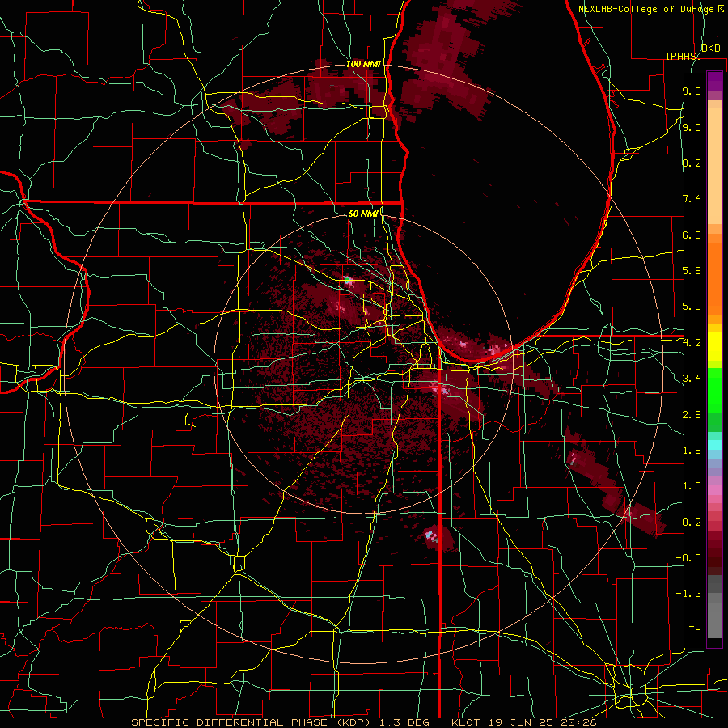
Task: Click the 1.8 value on the scale
Action: pos(692,451)
